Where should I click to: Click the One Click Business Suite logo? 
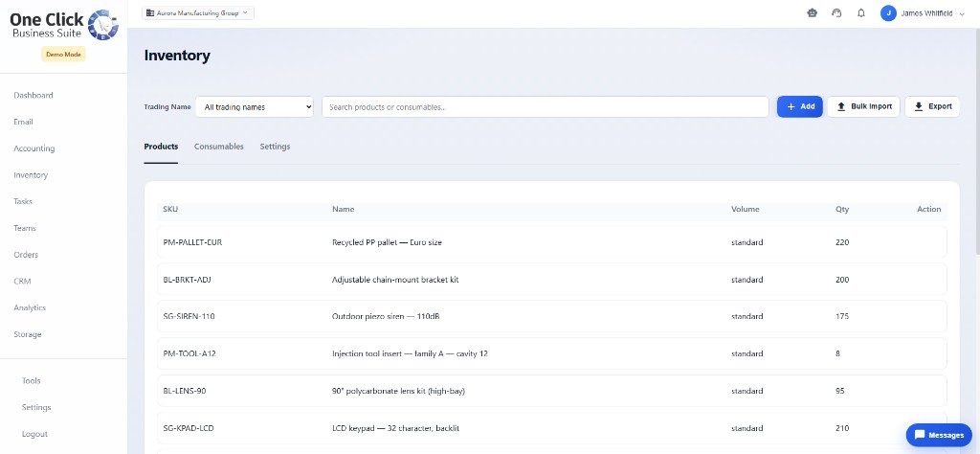(x=64, y=24)
